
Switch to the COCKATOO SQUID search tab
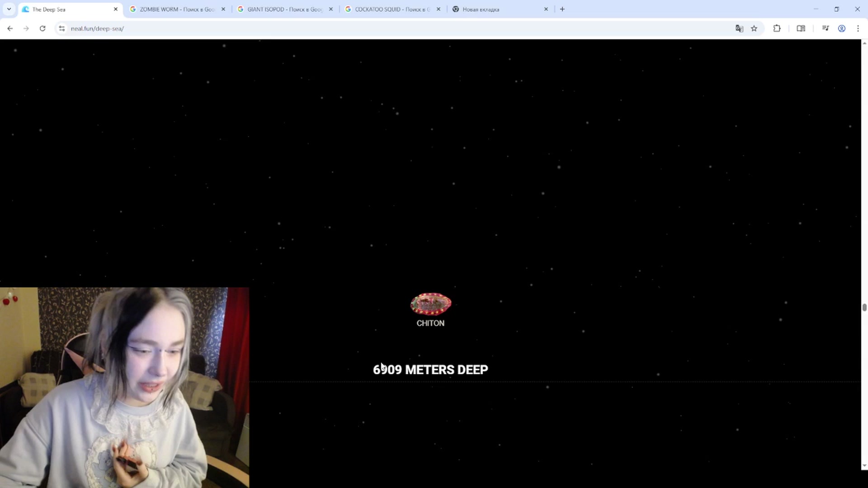tap(392, 9)
